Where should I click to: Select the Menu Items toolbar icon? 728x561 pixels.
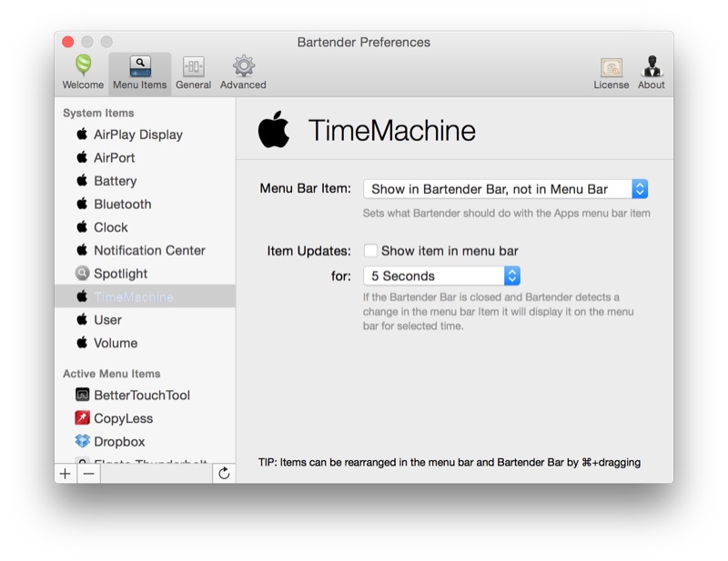click(140, 66)
